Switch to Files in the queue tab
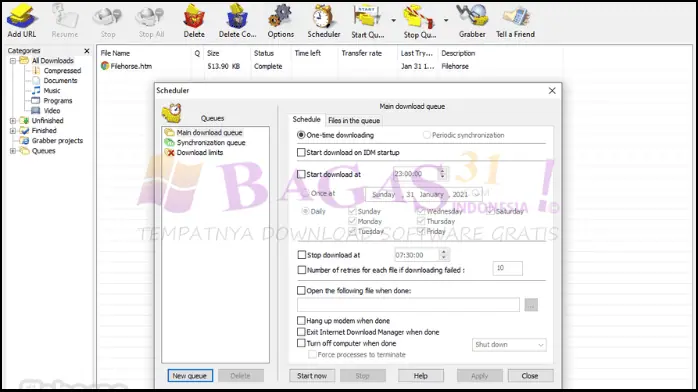This screenshot has width=698, height=392. pyautogui.click(x=354, y=121)
